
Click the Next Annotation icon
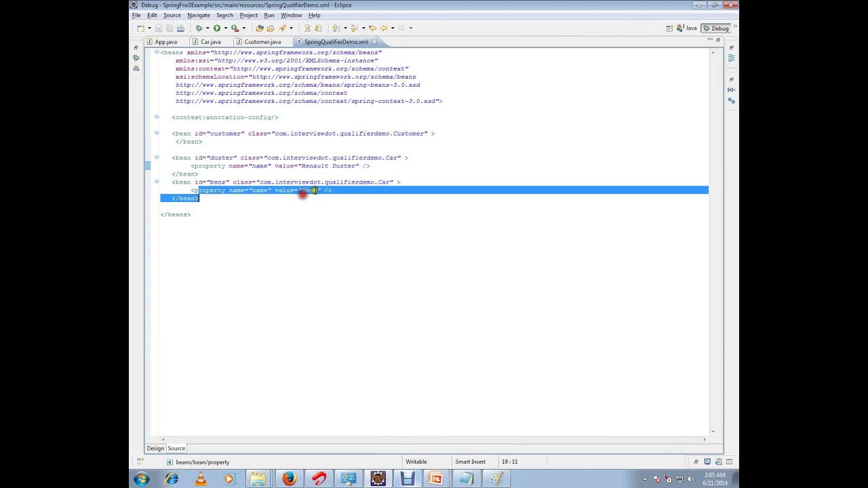tap(335, 28)
